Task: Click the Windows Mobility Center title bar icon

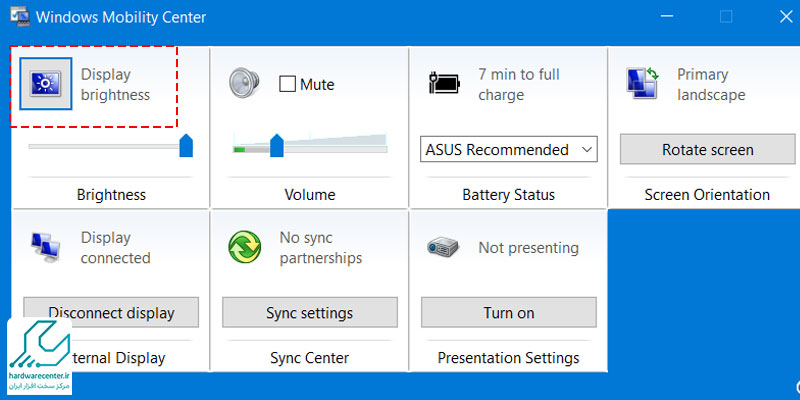Action: tap(19, 16)
